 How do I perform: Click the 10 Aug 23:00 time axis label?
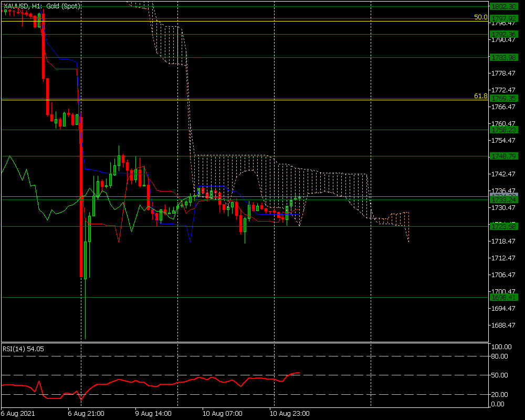290,414
